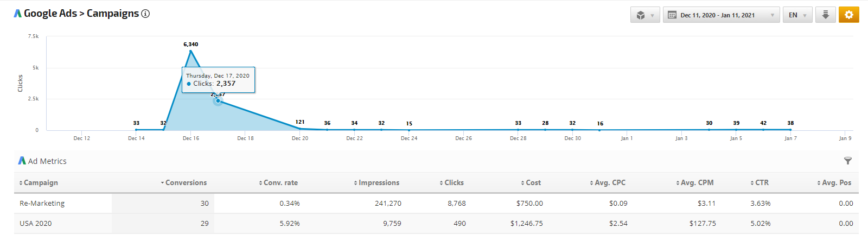Click the Google Ads logo beside Ad Metrics
The image size is (868, 247).
tap(22, 161)
